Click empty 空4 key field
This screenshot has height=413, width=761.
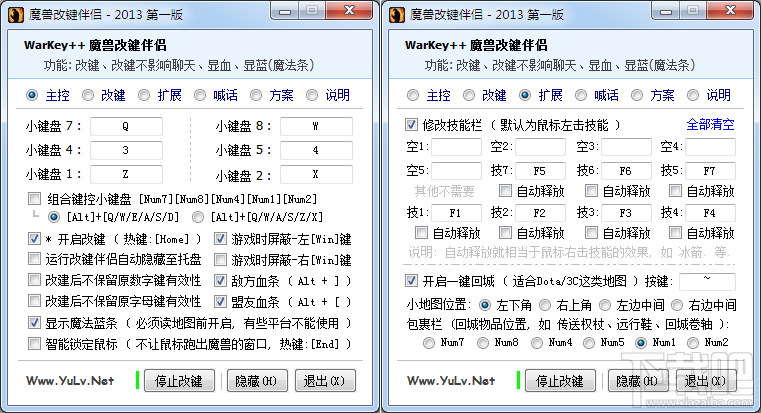click(x=711, y=147)
